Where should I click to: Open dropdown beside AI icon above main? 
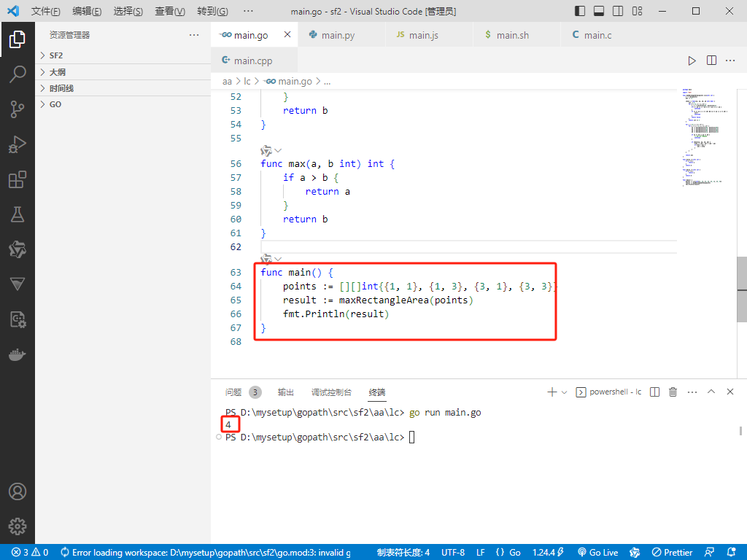[x=278, y=259]
